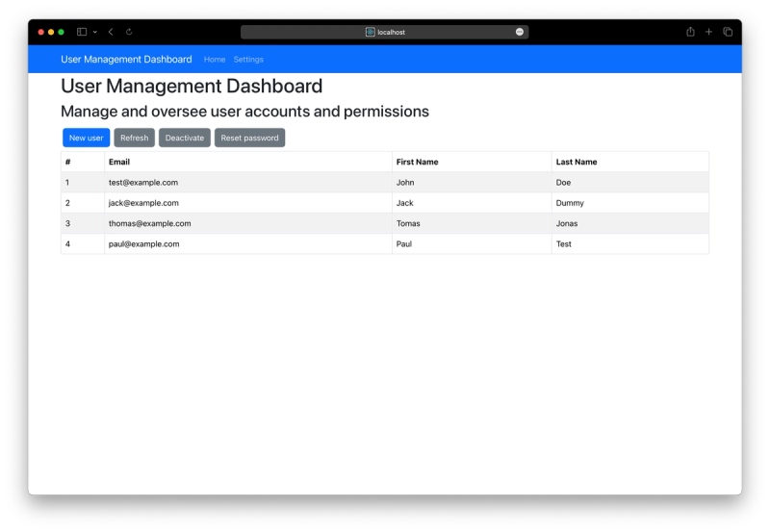This screenshot has width=770, height=532.
Task: Click the Deactivate button
Action: tap(185, 138)
